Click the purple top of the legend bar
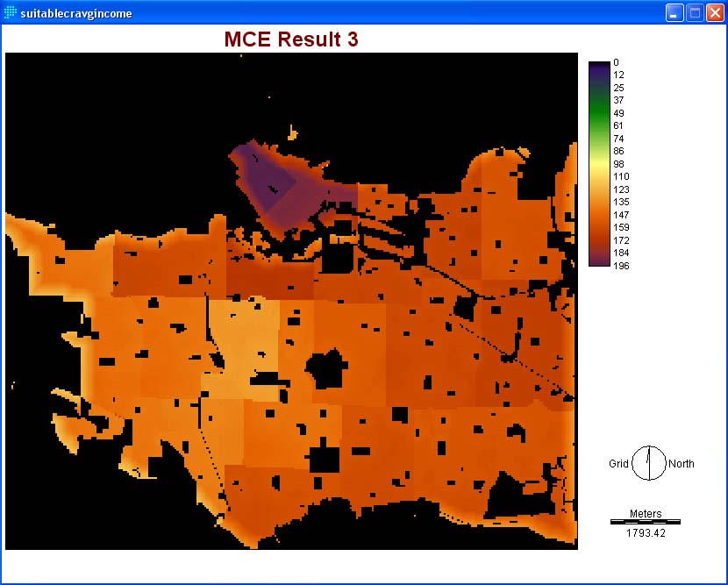The width and height of the screenshot is (728, 585). [x=599, y=68]
